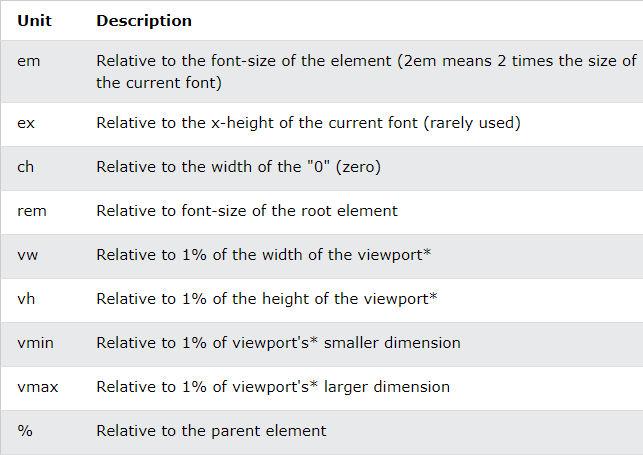Select the vmin unit cell
Image resolution: width=643 pixels, height=455 pixels.
pos(35,343)
